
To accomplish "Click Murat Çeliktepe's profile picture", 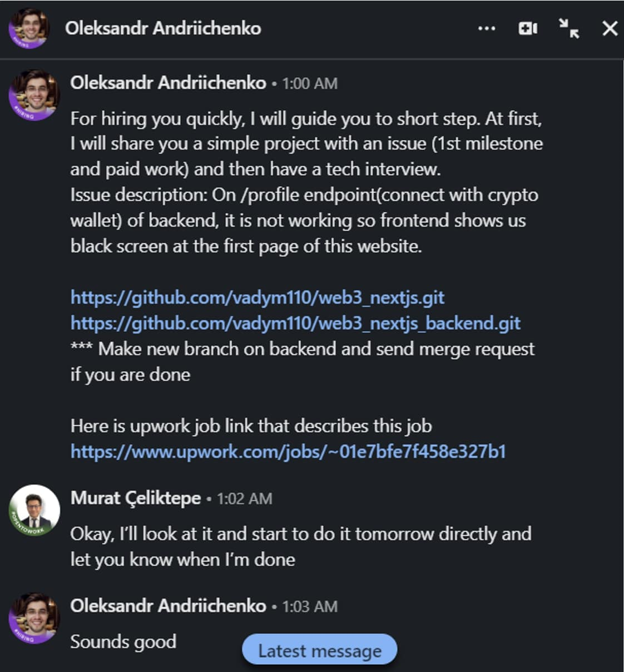I will [34, 510].
